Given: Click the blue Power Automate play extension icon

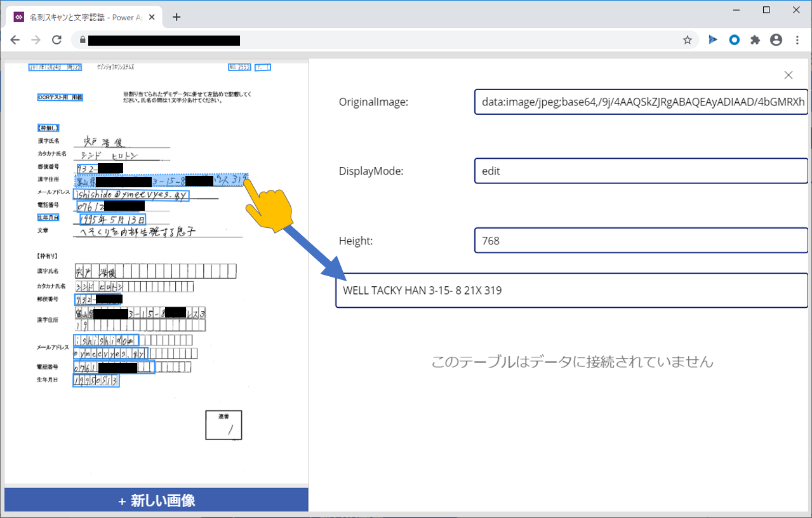Looking at the screenshot, I should point(712,39).
